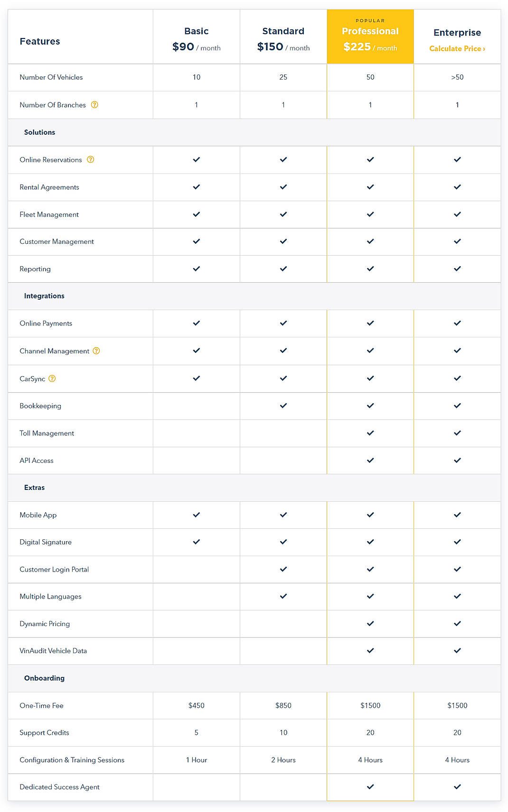
Task: Select the Basic plan column header
Action: point(196,37)
